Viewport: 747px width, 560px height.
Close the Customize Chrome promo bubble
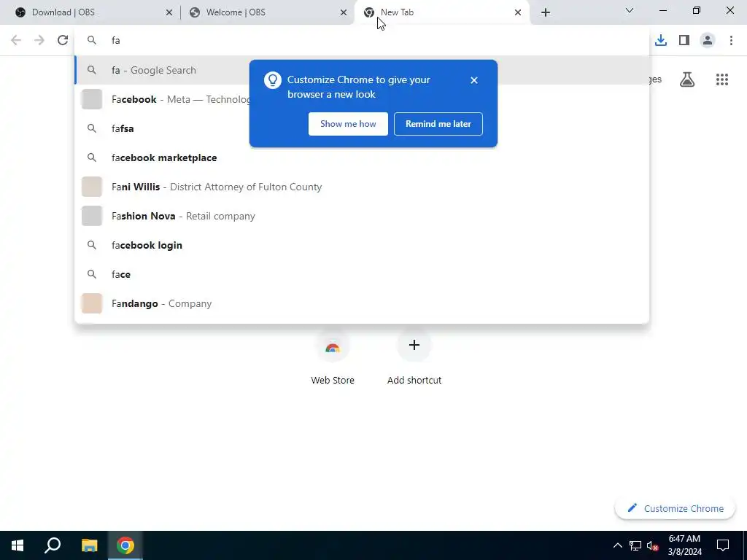click(x=474, y=80)
